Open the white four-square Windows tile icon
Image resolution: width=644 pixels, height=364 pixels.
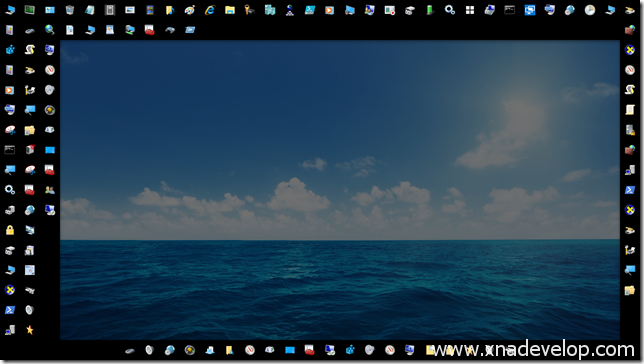pyautogui.click(x=470, y=10)
